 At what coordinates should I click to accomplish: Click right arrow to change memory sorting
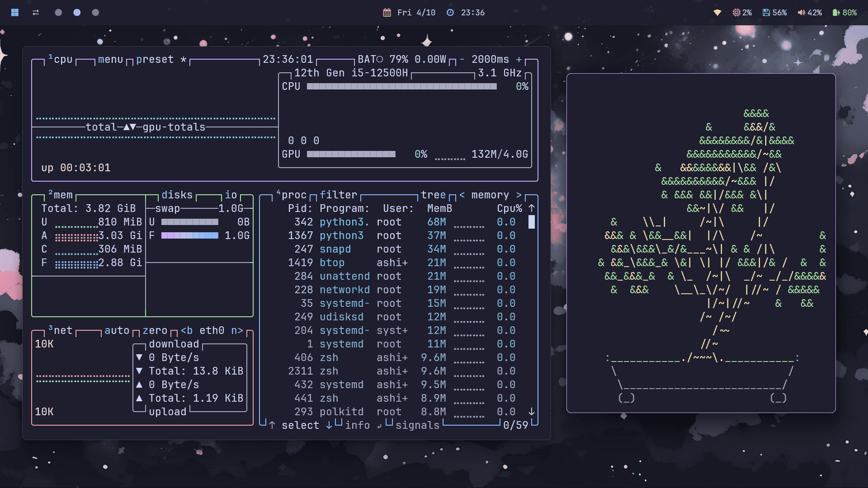[519, 195]
